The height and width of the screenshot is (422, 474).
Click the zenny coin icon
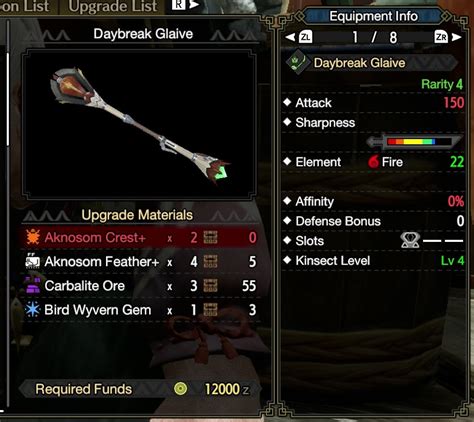[180, 389]
